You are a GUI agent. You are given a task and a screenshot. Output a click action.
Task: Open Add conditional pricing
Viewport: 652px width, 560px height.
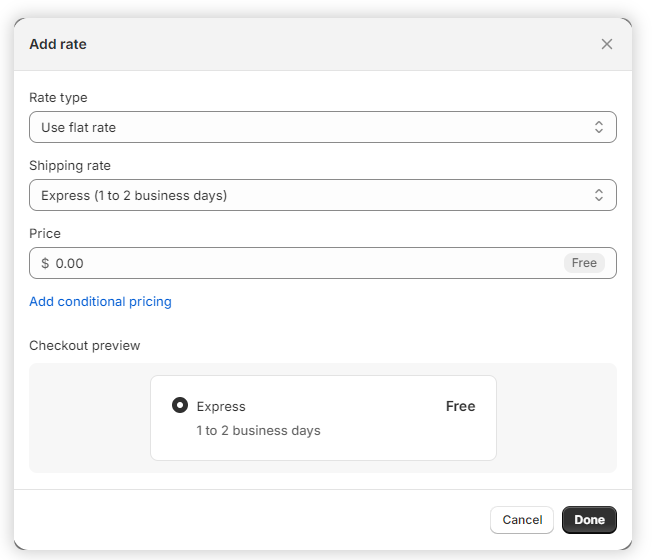(x=100, y=301)
